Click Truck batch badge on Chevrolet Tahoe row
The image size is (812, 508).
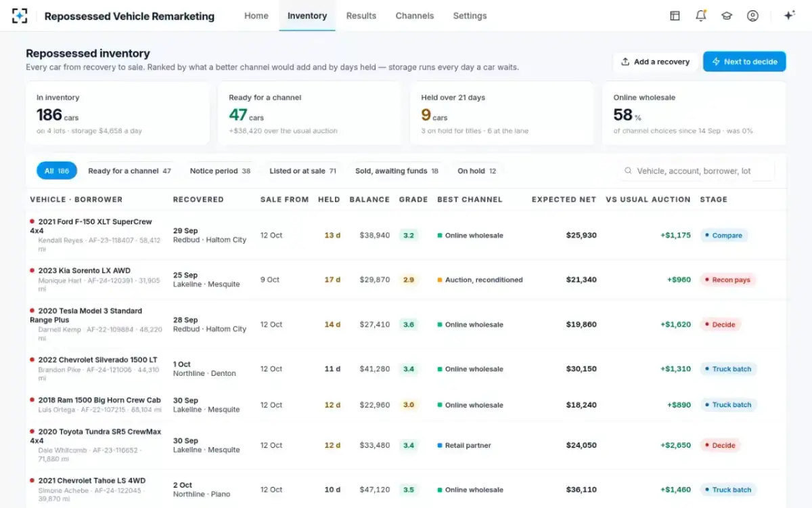pos(728,490)
